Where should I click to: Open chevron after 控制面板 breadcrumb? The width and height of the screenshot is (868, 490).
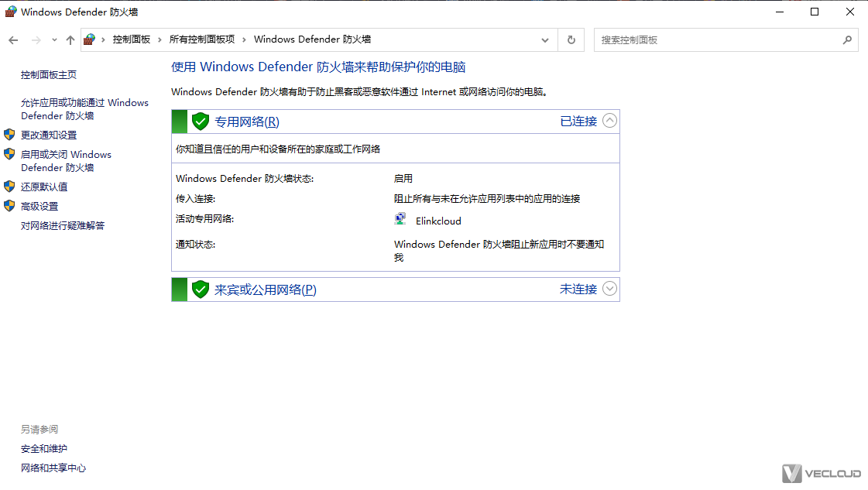click(160, 39)
